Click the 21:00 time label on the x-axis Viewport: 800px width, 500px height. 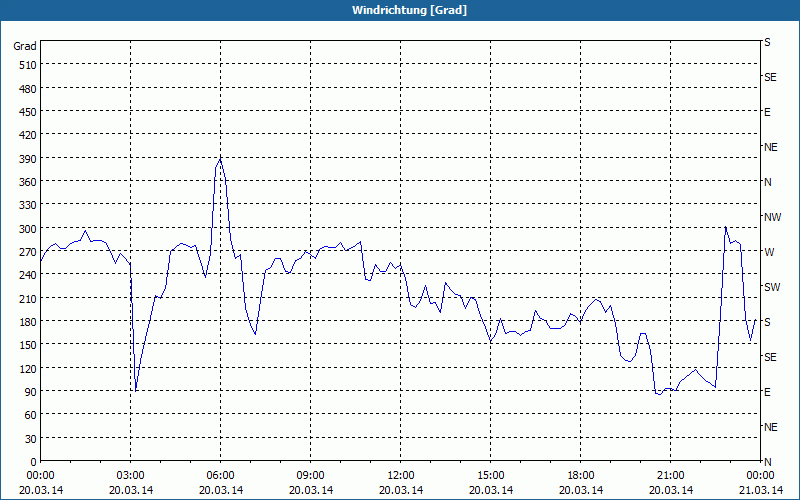point(670,476)
